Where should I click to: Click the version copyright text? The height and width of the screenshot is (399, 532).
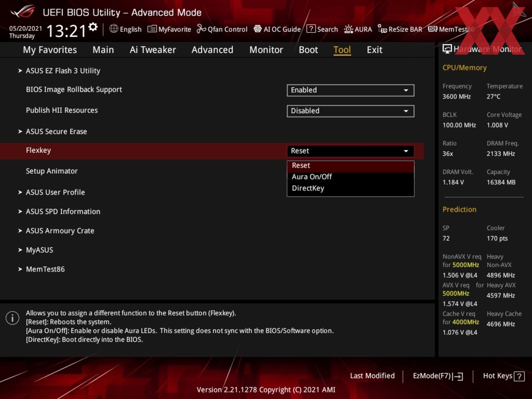[266, 390]
